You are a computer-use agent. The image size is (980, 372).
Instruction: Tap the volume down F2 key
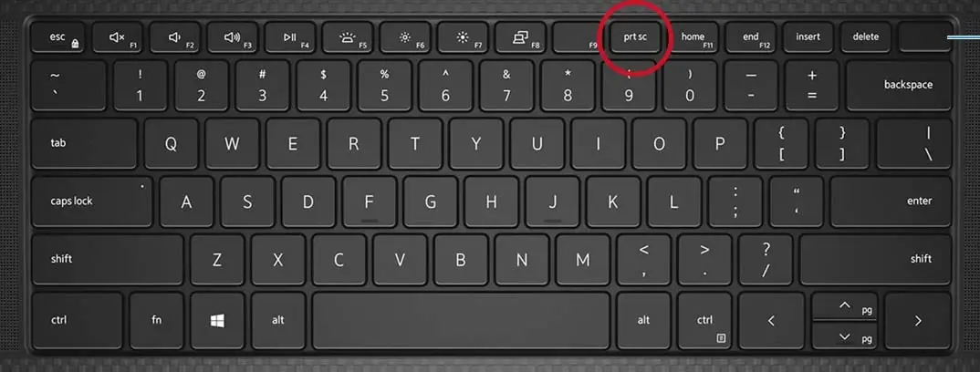pyautogui.click(x=175, y=37)
